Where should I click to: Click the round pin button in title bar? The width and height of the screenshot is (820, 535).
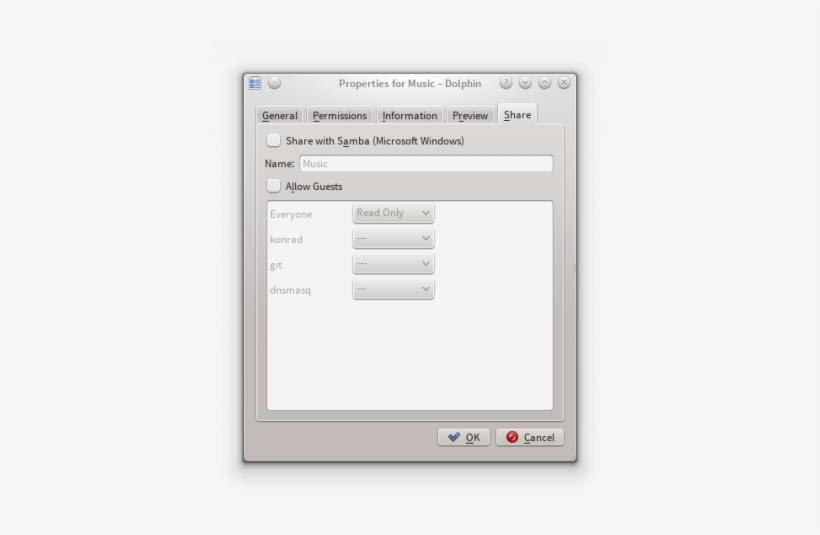coord(275,83)
